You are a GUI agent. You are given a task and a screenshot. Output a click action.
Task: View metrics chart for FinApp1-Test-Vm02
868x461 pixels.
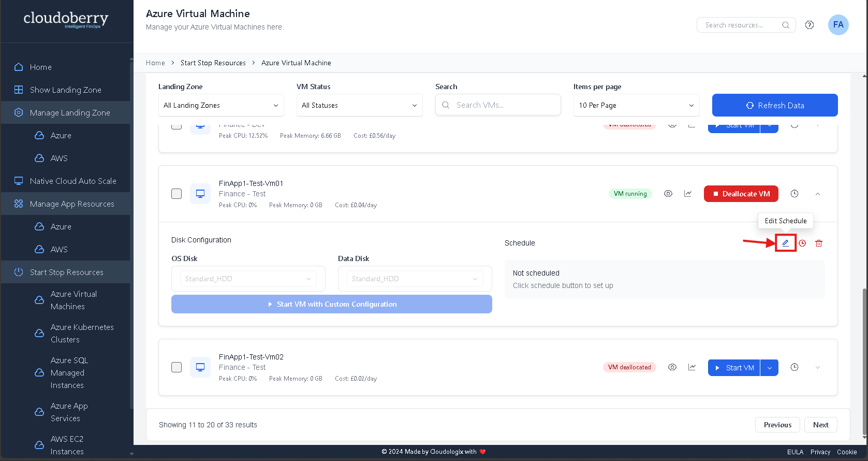(692, 367)
